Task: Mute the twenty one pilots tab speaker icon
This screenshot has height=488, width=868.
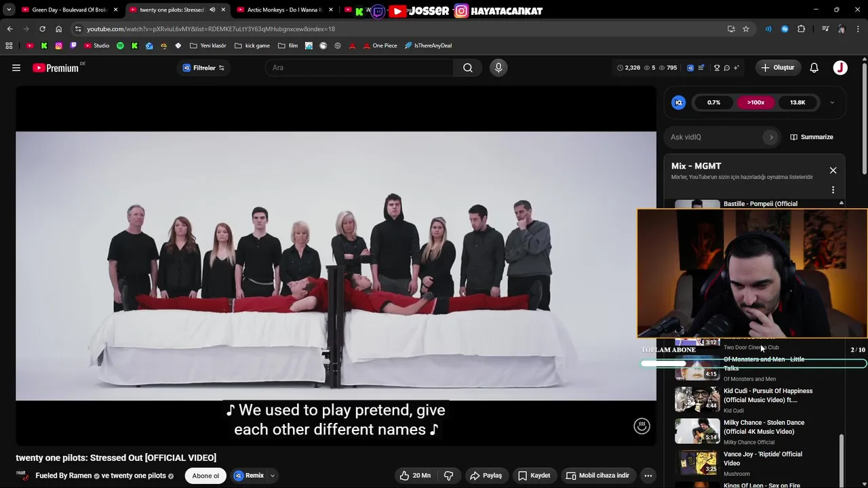Action: (x=212, y=10)
